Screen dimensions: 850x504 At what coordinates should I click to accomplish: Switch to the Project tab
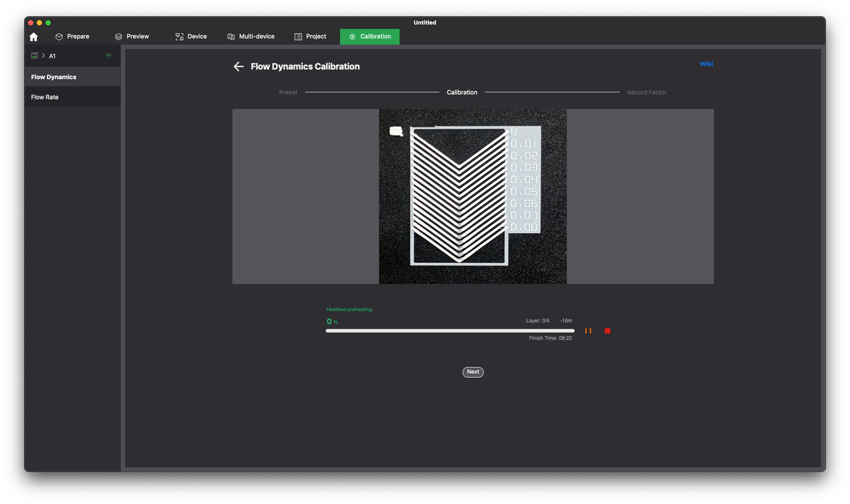click(310, 37)
